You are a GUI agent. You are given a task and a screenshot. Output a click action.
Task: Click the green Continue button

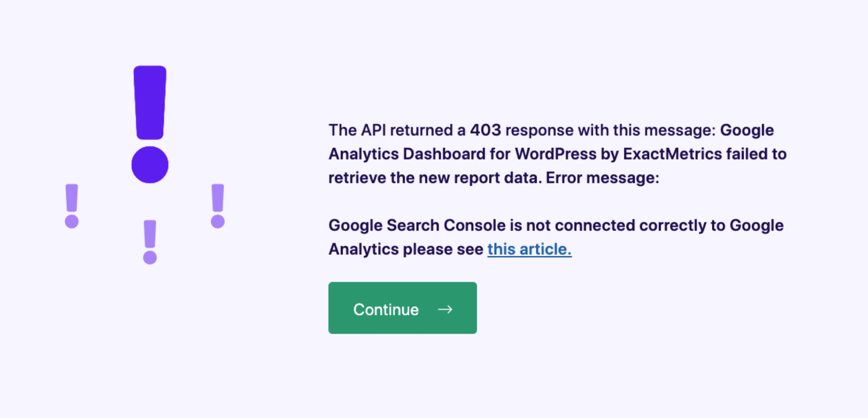point(402,308)
